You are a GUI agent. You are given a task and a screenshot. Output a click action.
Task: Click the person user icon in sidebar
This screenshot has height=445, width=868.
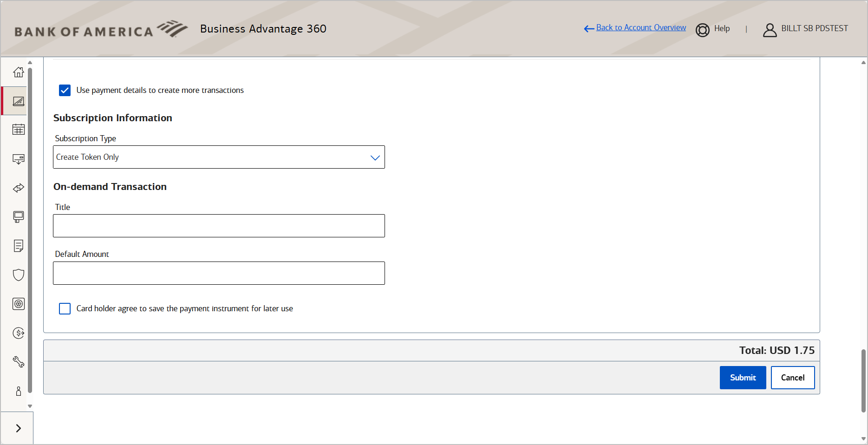click(x=19, y=391)
